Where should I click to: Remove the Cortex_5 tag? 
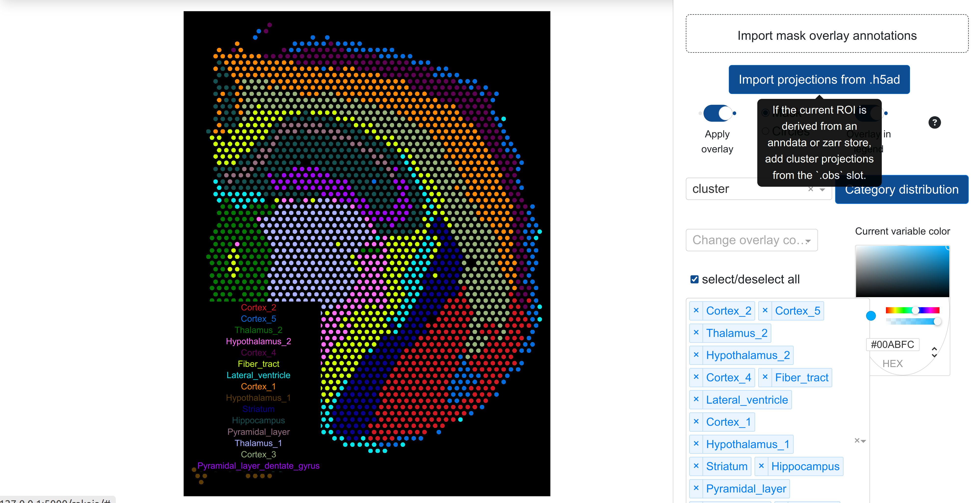(x=765, y=311)
